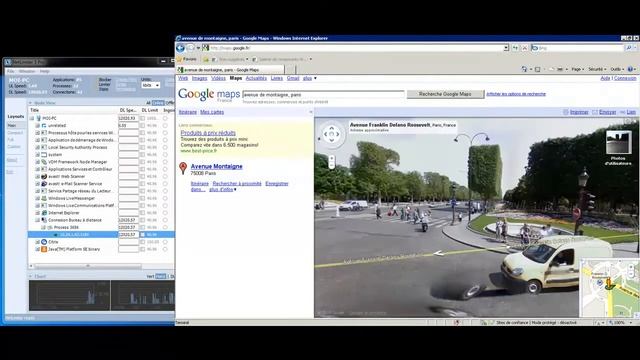Enable the DL Limit checkbox for Citrix
Screen dimensions: 640x360
pos(142,242)
